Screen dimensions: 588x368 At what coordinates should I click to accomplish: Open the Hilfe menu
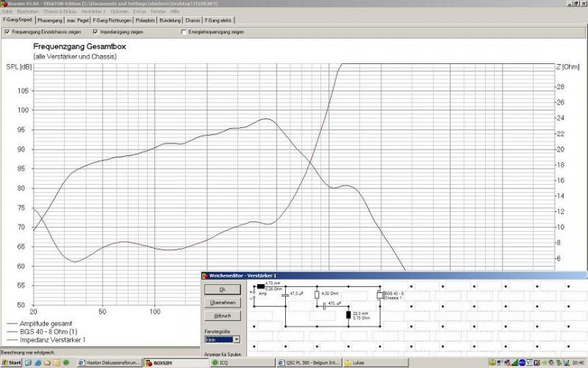175,12
